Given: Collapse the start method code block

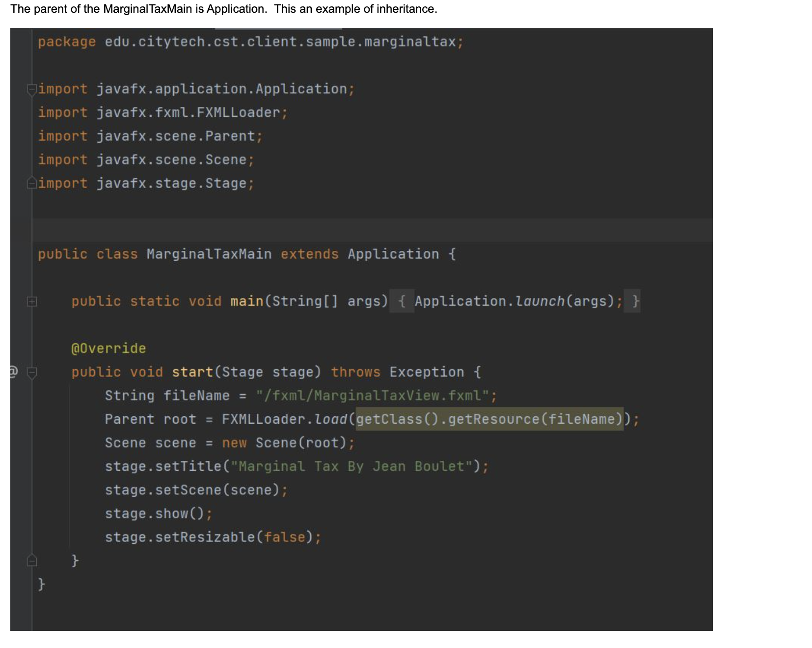Looking at the screenshot, I should coord(31,372).
